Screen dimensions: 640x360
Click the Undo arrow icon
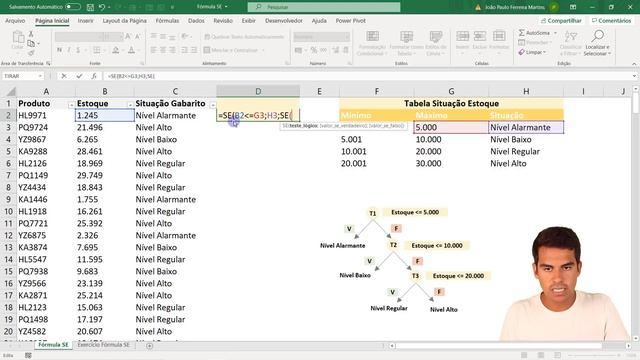(102, 7)
